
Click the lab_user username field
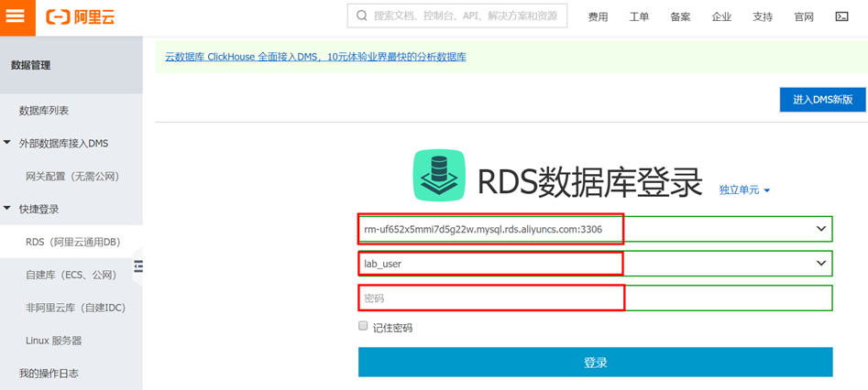click(x=595, y=264)
